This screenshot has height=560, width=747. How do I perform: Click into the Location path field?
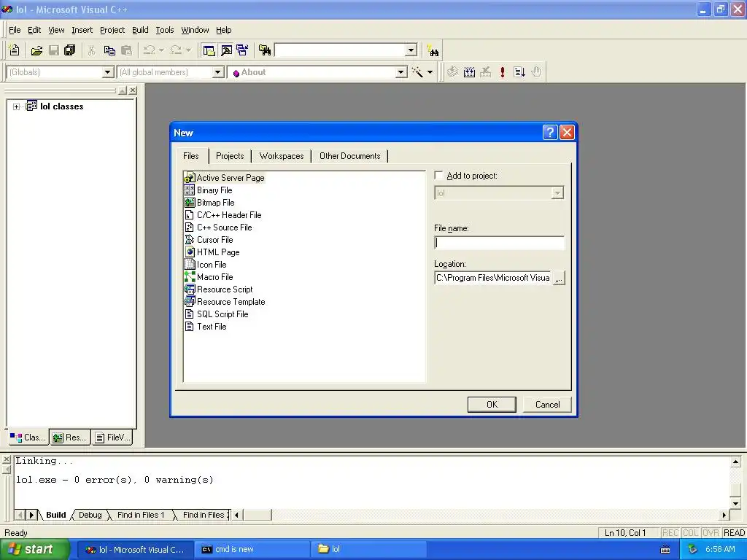point(493,278)
